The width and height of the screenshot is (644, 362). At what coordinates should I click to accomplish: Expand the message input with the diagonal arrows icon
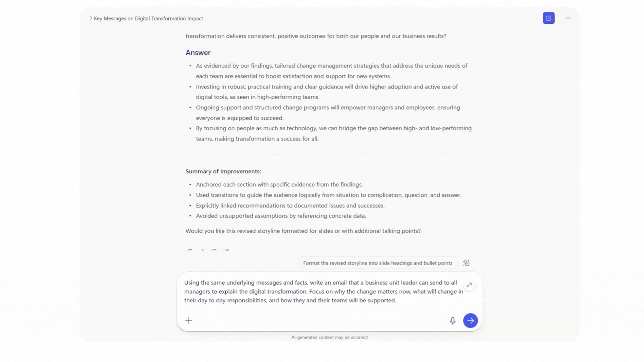(x=469, y=285)
